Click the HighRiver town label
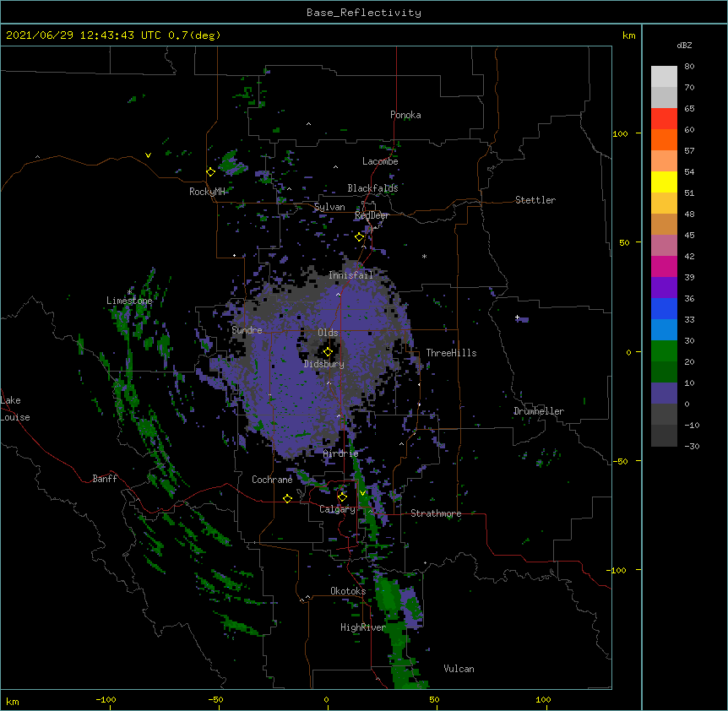 (362, 627)
